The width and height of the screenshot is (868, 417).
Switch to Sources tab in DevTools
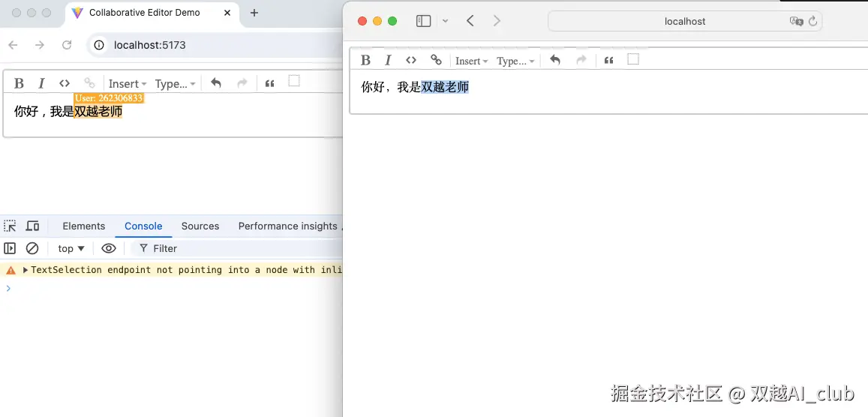coord(200,226)
